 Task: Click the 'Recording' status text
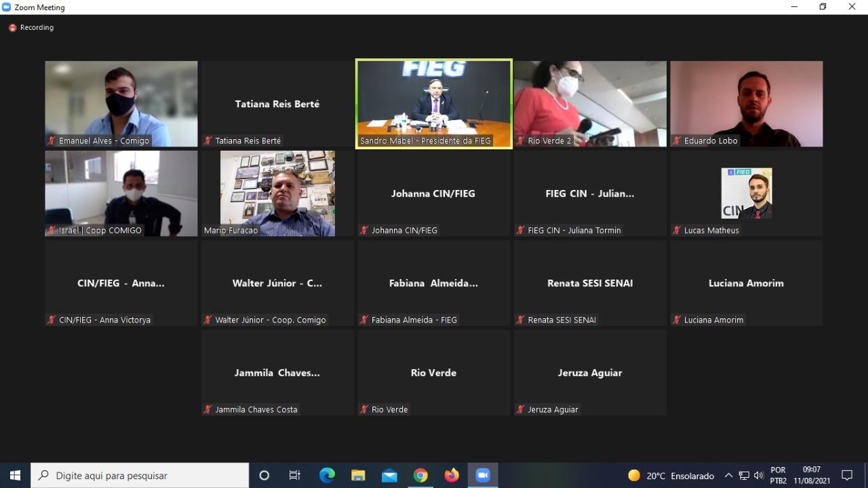pos(37,28)
